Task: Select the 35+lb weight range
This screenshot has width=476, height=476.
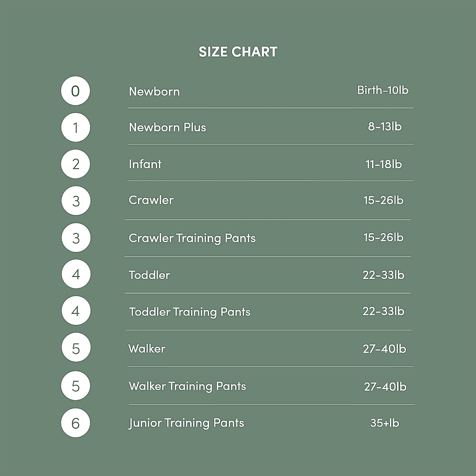Action: [x=384, y=423]
